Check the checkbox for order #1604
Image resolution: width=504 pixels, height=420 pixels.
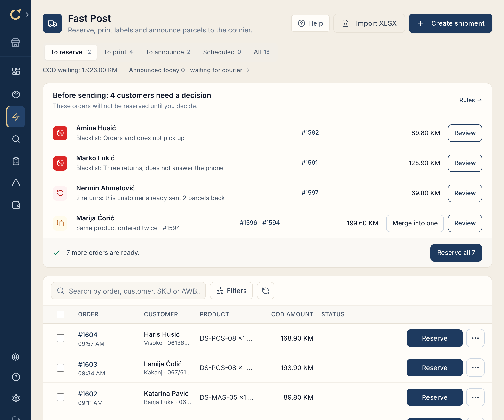[x=61, y=338]
